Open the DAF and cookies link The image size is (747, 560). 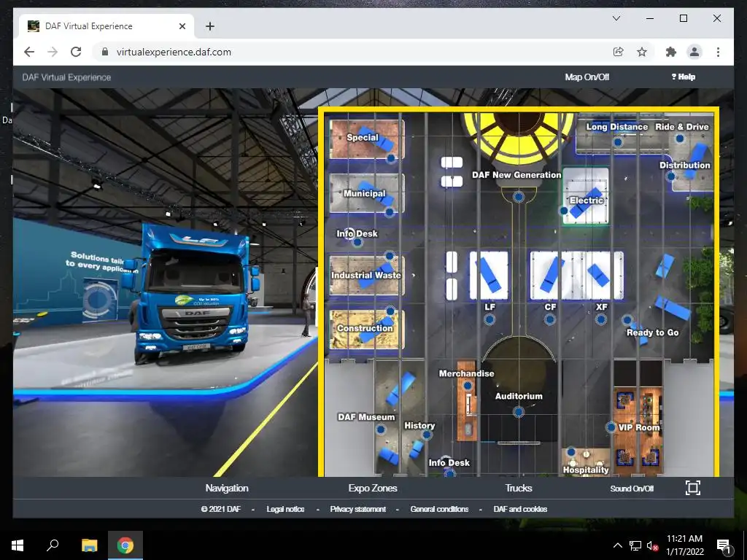pyautogui.click(x=520, y=509)
